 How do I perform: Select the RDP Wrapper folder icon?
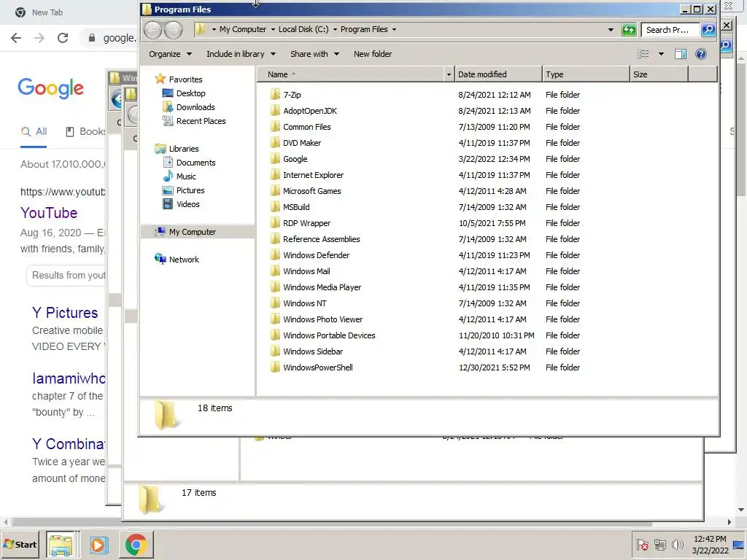click(x=275, y=223)
